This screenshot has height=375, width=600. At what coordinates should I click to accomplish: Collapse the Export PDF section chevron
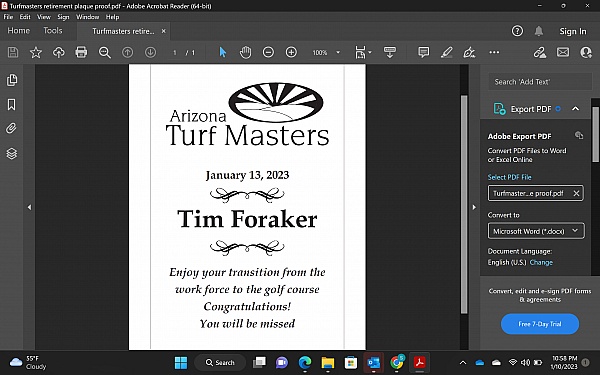pyautogui.click(x=575, y=109)
